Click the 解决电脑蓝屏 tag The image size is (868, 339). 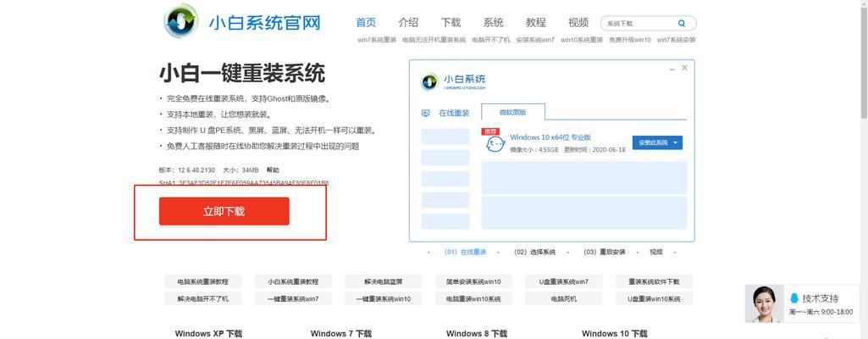383,281
